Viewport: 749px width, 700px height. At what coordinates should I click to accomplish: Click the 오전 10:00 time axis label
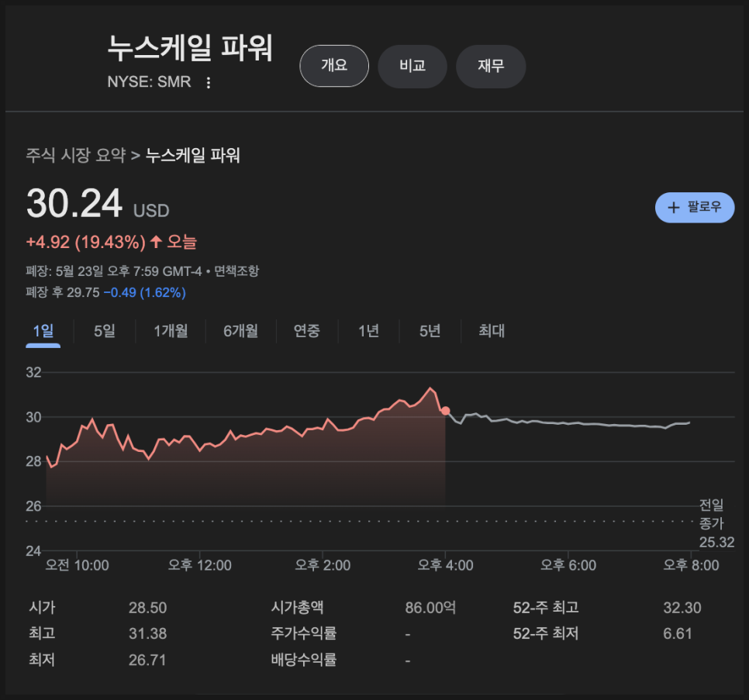77,565
